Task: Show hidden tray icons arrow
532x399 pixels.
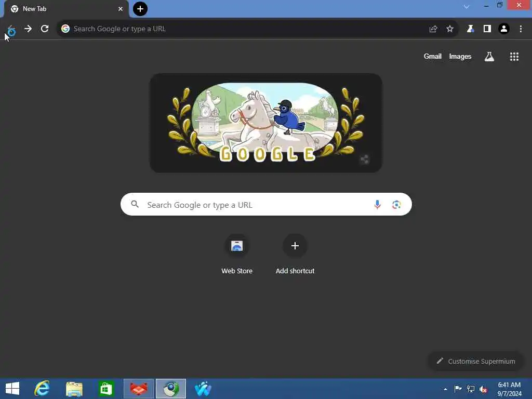Action: pos(445,389)
